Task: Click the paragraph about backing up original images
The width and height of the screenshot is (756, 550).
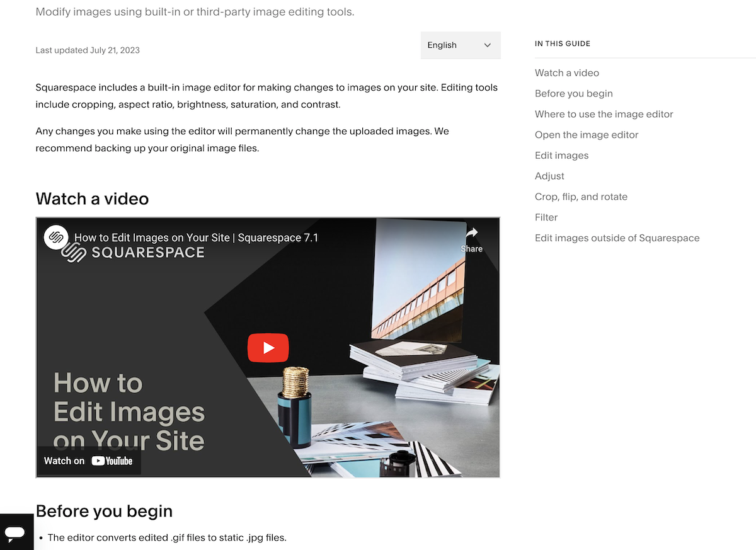Action: 243,140
